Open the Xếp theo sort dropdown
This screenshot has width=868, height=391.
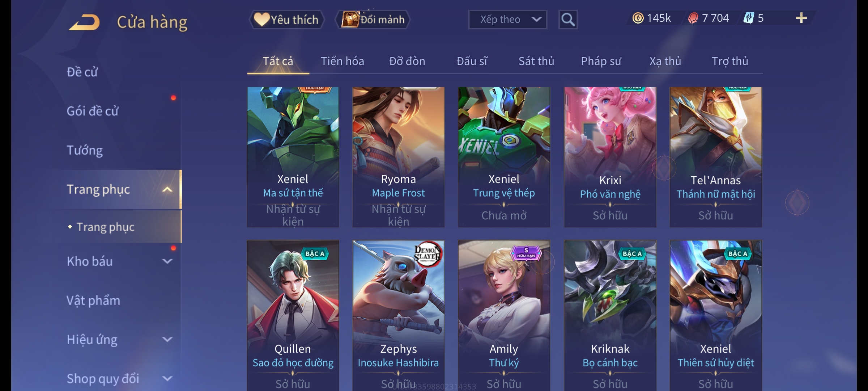(x=507, y=20)
